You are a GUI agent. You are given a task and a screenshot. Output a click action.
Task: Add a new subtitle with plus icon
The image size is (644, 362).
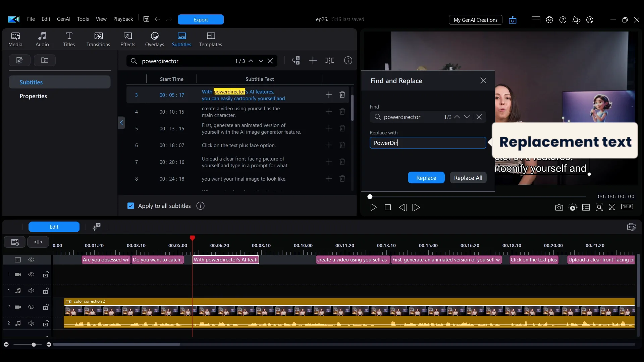click(x=313, y=61)
